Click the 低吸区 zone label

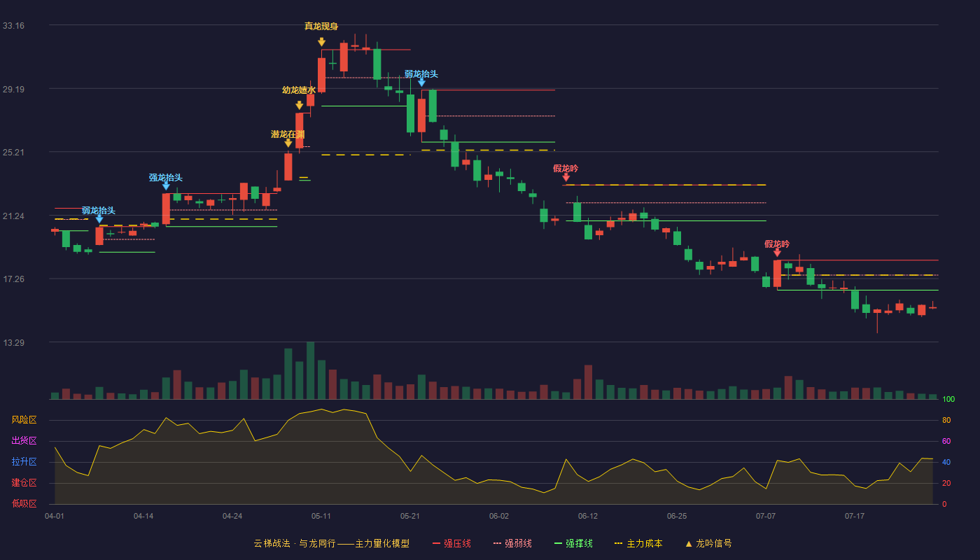coord(24,503)
